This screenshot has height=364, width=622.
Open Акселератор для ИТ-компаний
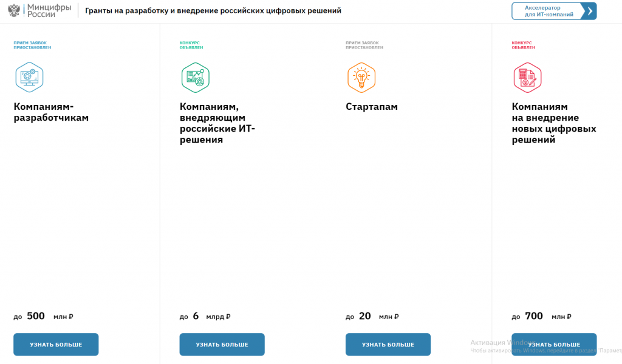click(x=554, y=11)
